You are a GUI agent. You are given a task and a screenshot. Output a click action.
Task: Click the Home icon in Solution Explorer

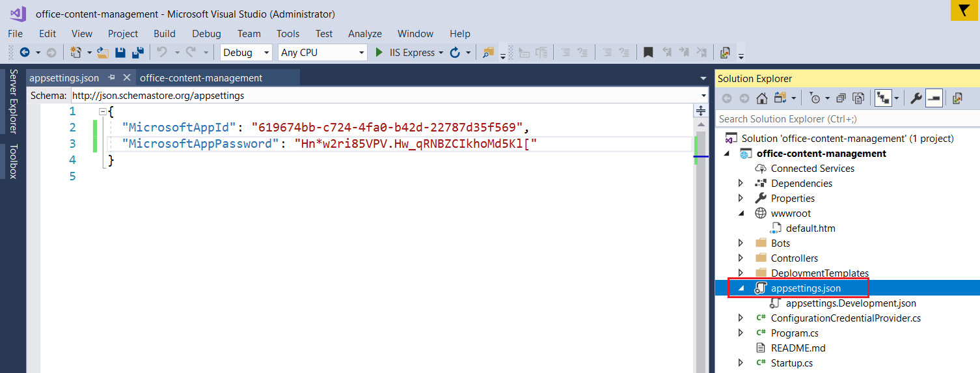pyautogui.click(x=762, y=98)
